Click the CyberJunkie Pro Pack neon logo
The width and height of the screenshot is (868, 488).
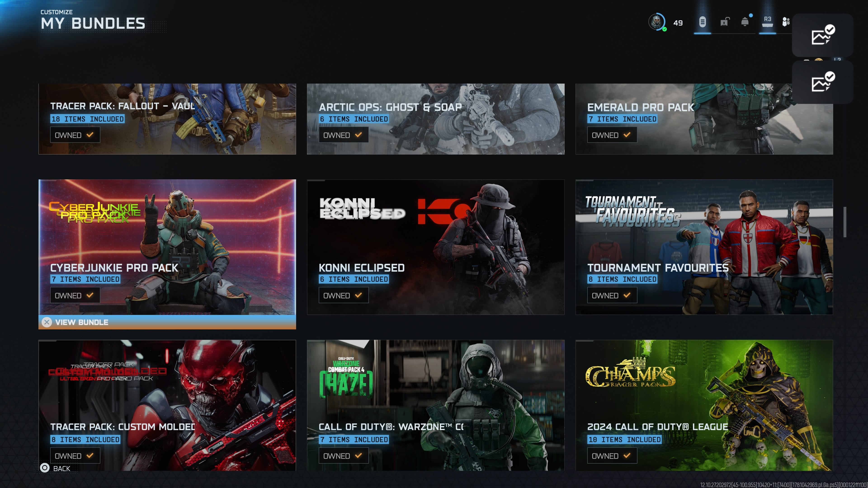coord(95,212)
